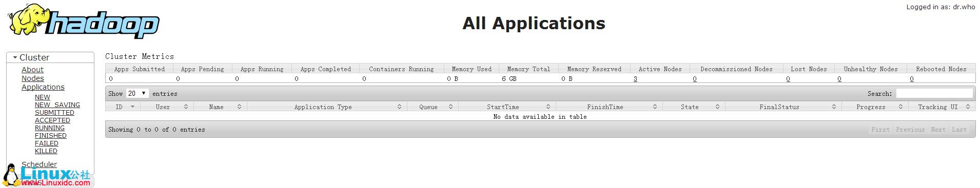
Task: Click the Apps Running header cell
Action: click(x=262, y=69)
